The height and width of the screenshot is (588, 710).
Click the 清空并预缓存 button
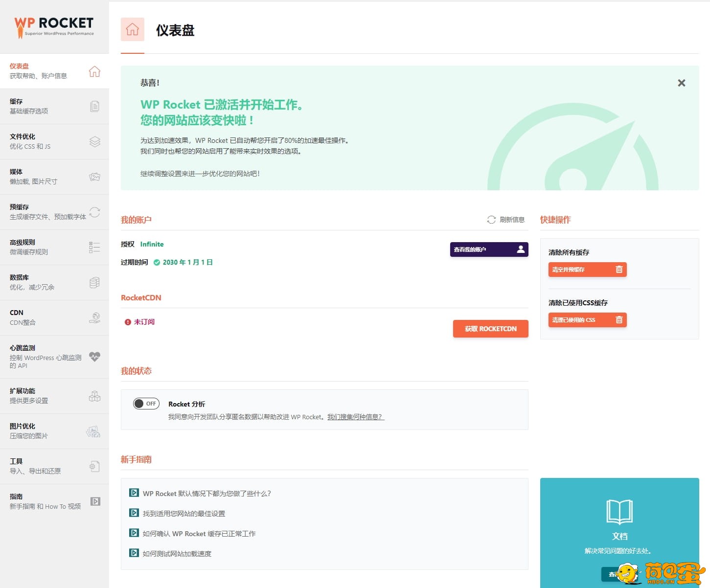point(587,270)
